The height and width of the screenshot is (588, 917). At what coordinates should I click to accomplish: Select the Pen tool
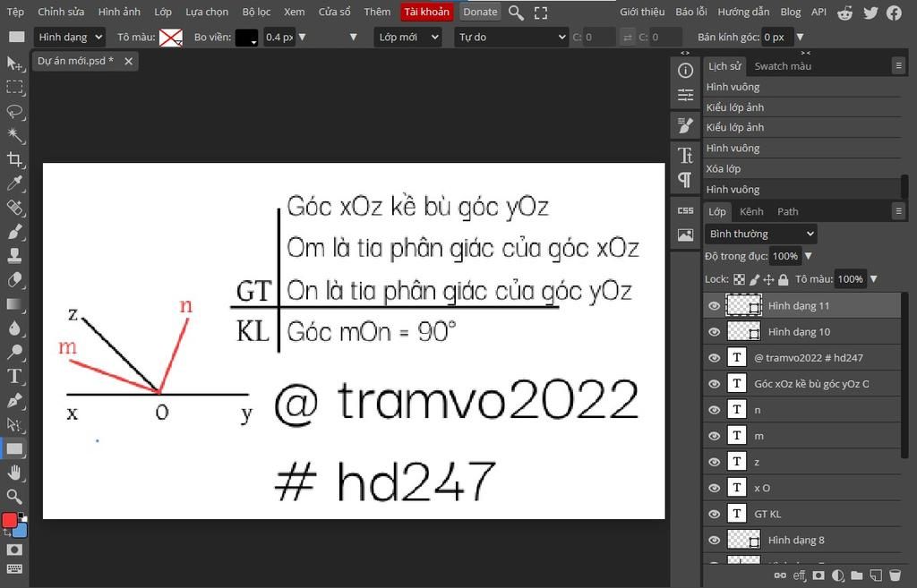[14, 400]
